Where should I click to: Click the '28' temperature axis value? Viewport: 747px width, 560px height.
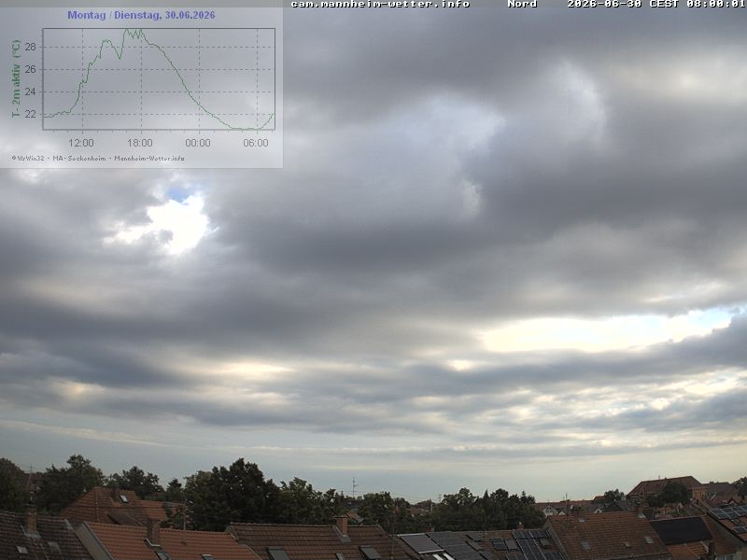pyautogui.click(x=31, y=47)
